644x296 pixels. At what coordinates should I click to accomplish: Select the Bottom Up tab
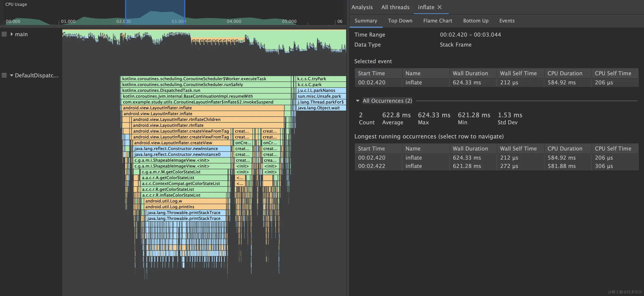(476, 21)
